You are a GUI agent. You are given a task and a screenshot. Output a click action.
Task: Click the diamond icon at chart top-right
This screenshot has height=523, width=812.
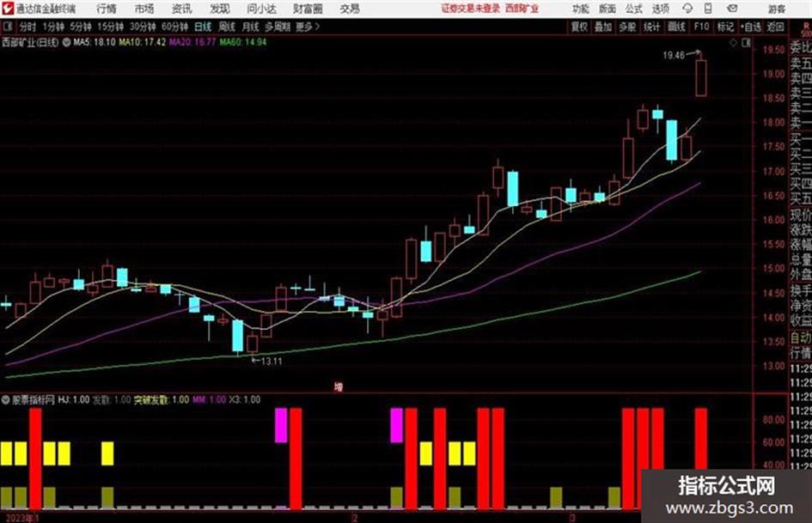pos(733,43)
